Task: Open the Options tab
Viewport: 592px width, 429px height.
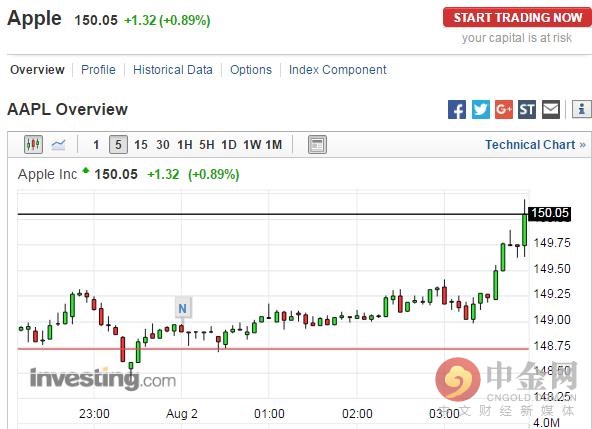Action: click(x=251, y=70)
